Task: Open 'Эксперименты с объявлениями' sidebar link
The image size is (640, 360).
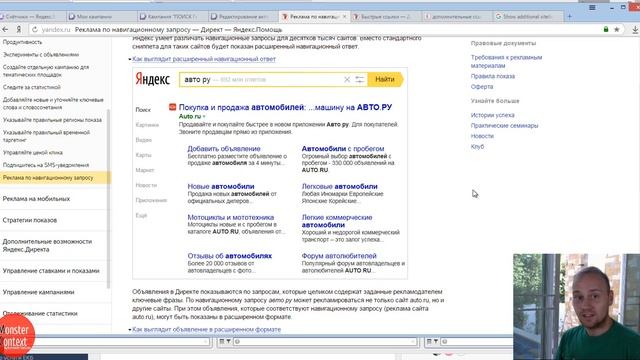Action: click(x=41, y=54)
